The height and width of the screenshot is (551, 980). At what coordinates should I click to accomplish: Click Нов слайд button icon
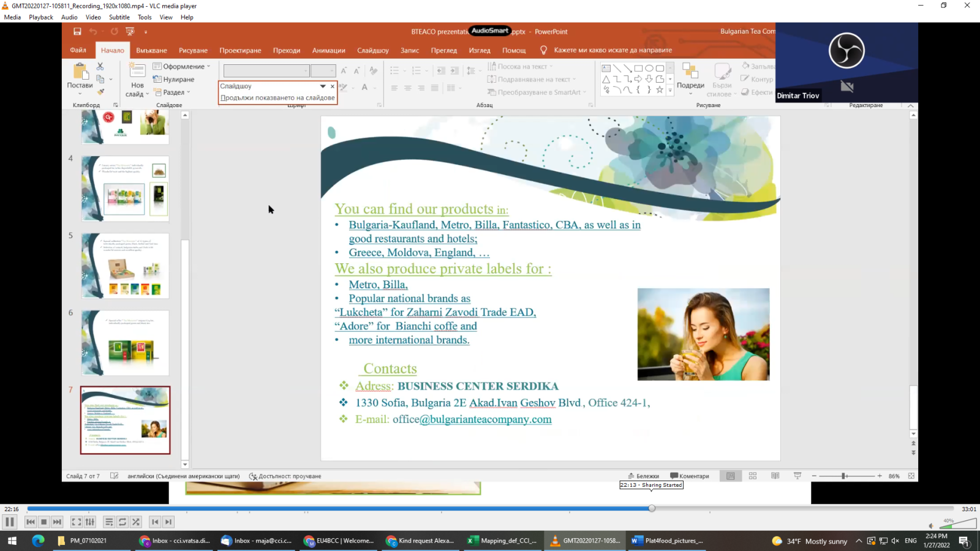point(137,69)
